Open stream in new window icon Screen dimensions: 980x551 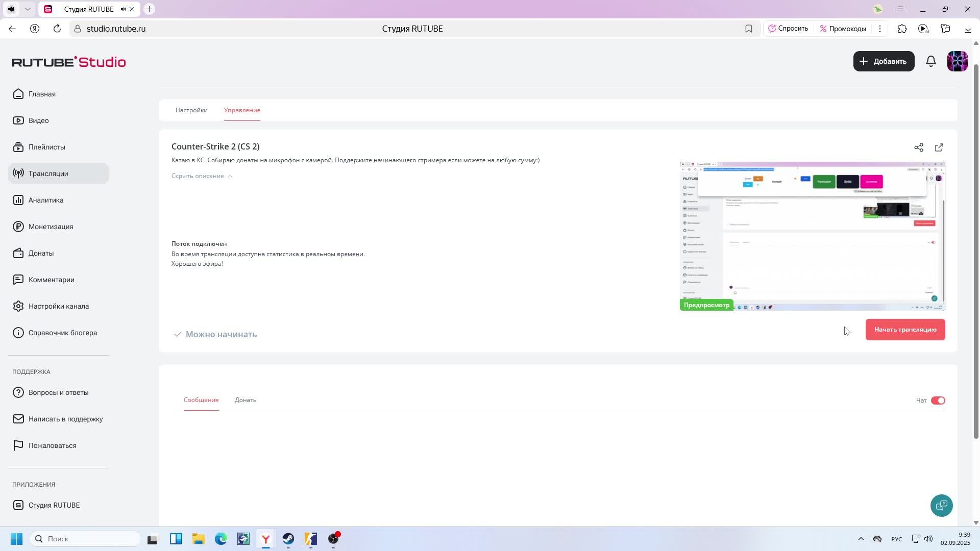pos(939,148)
